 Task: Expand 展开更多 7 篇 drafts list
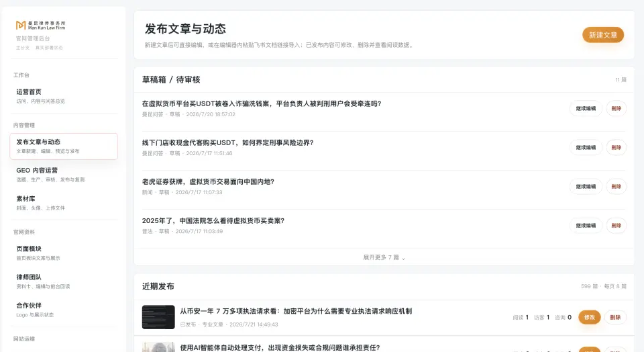[x=384, y=257]
